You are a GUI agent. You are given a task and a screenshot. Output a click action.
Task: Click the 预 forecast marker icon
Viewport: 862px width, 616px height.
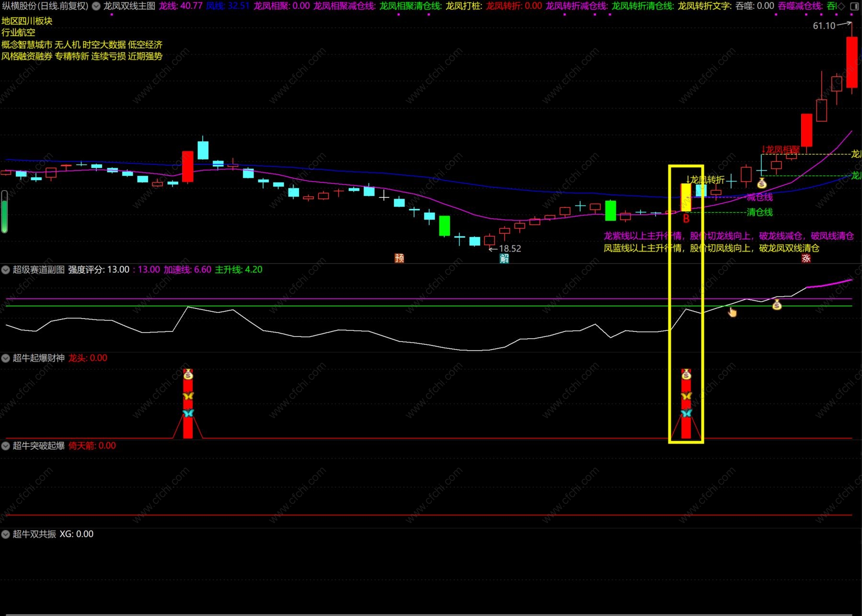point(399,258)
